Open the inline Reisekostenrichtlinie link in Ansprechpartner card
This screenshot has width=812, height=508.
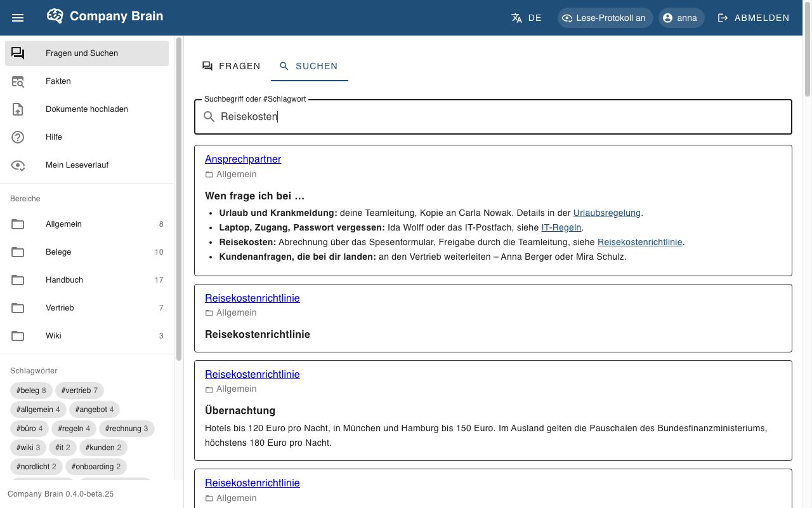tap(640, 242)
